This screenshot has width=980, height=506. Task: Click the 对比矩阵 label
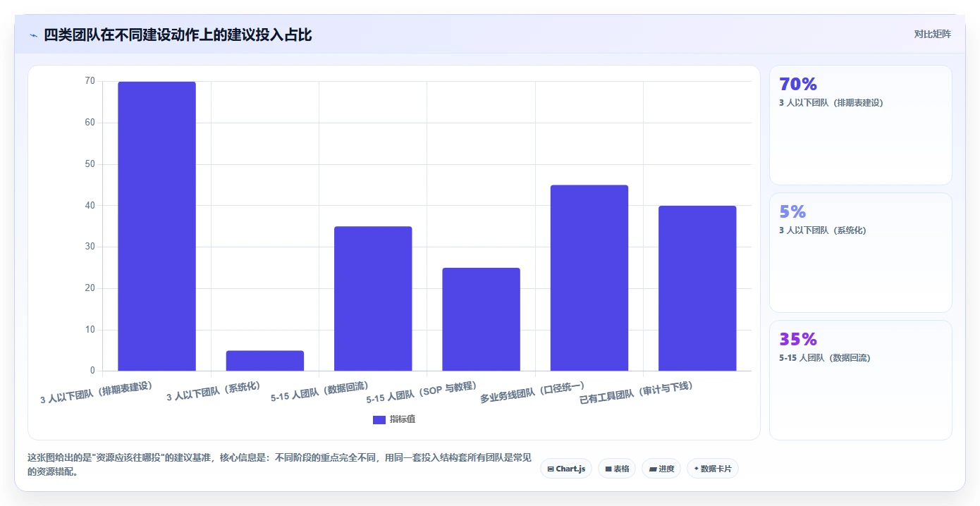point(932,34)
